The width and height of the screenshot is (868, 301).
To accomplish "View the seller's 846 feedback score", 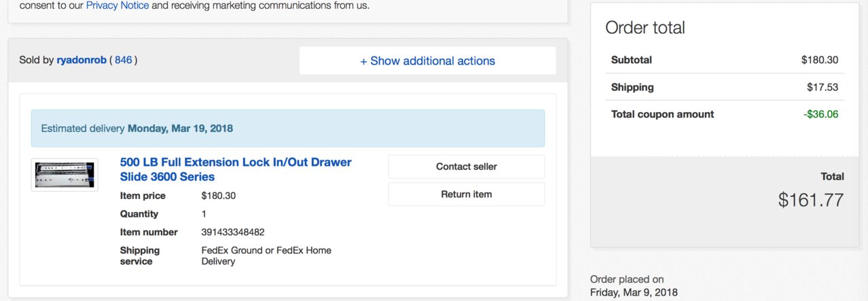I will click(124, 60).
